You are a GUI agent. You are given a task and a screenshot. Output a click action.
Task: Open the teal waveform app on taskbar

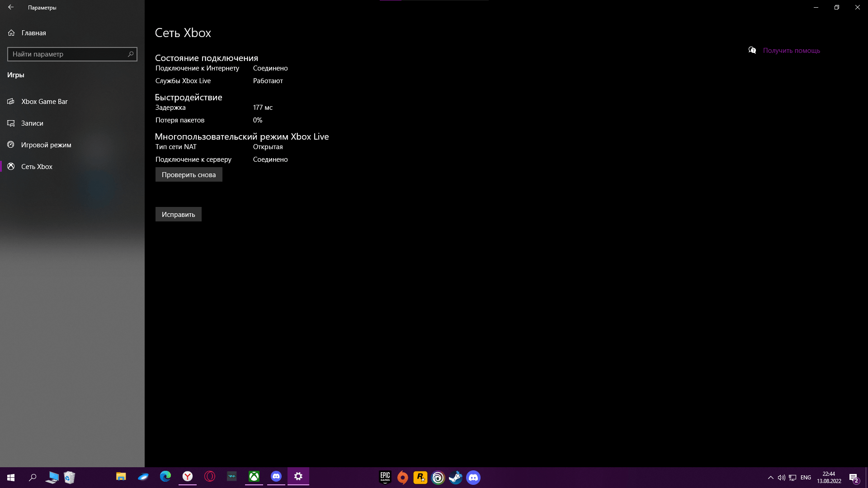click(x=232, y=477)
